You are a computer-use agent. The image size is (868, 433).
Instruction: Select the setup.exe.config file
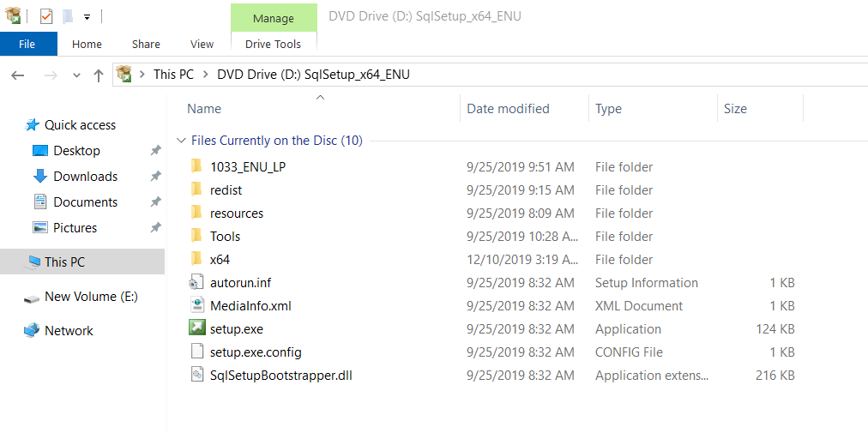(x=256, y=352)
